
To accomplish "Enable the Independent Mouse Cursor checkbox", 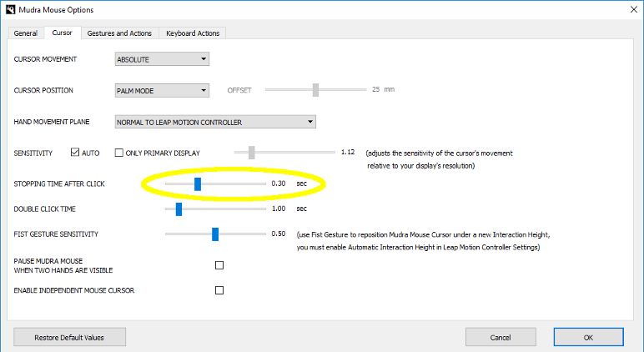I will (x=219, y=290).
